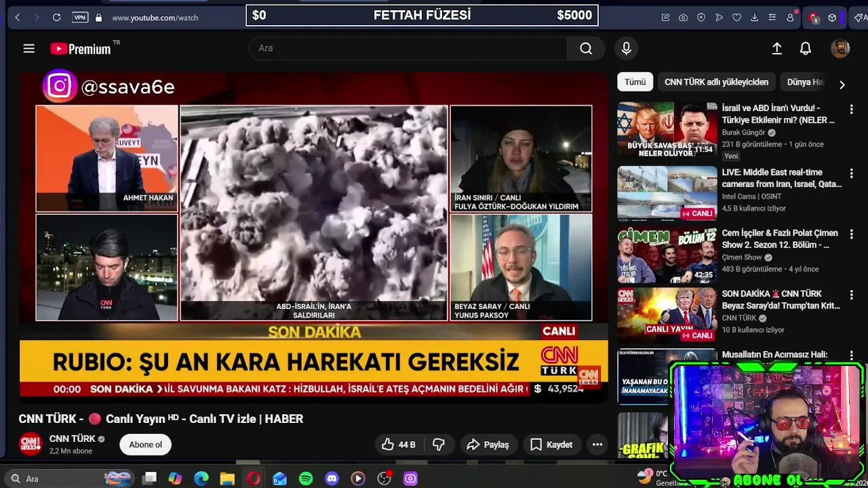
Task: Click the Burak Güngör channel name
Action: click(743, 133)
